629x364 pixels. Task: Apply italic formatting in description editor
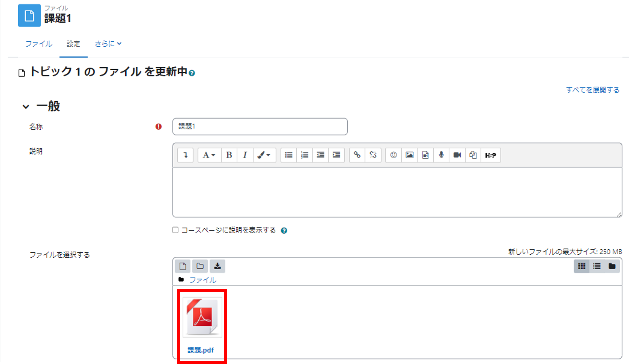pyautogui.click(x=245, y=155)
